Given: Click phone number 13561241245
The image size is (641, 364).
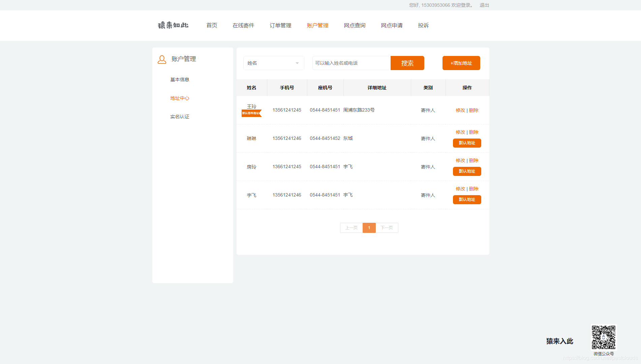Looking at the screenshot, I should point(287,110).
